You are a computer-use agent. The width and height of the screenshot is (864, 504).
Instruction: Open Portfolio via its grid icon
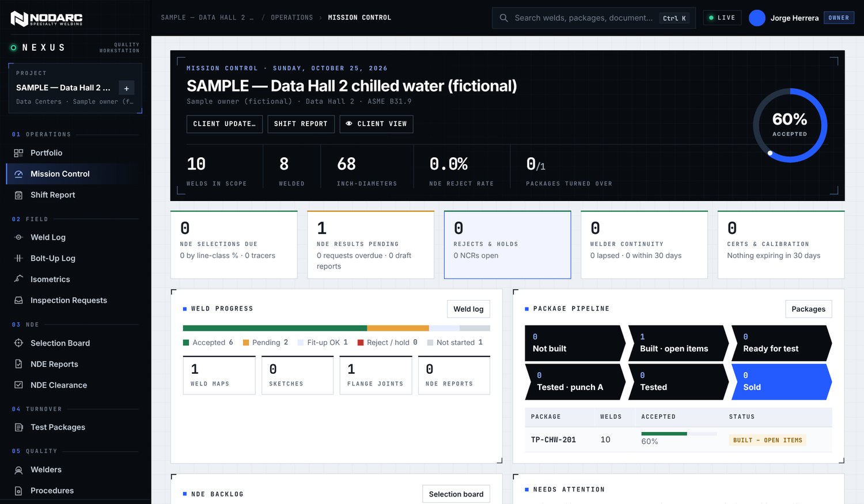[x=18, y=153]
